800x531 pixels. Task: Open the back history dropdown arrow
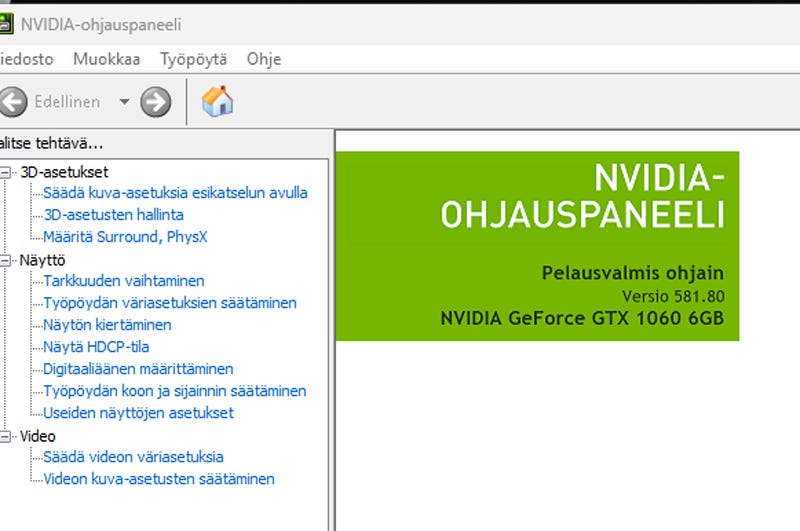[x=124, y=102]
